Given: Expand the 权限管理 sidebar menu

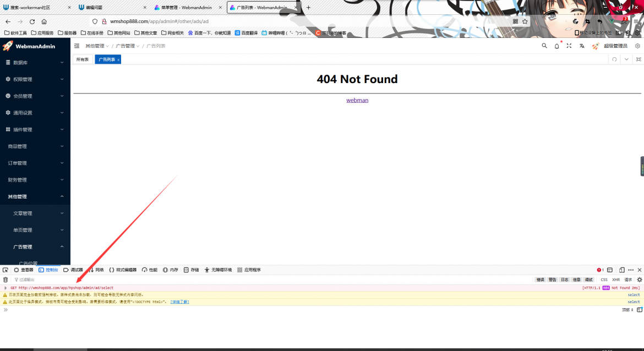Looking at the screenshot, I should (x=35, y=79).
